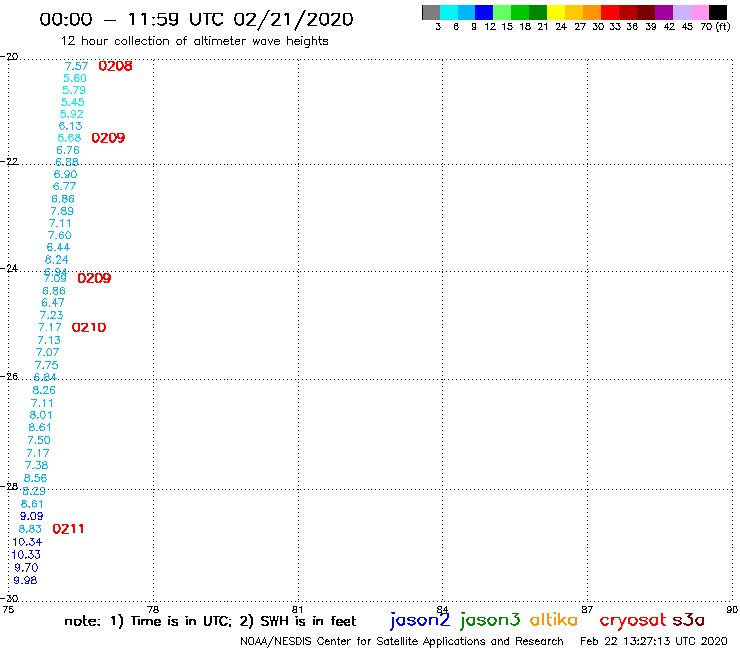Click the 9.98 wave height
Viewport: 740px width, 650px height.
tap(25, 581)
